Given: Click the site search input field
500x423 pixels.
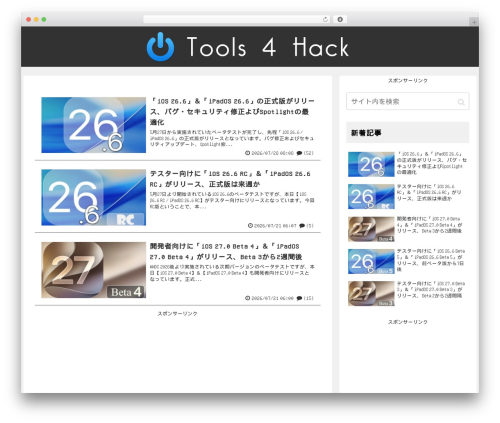Looking at the screenshot, I should [x=407, y=101].
